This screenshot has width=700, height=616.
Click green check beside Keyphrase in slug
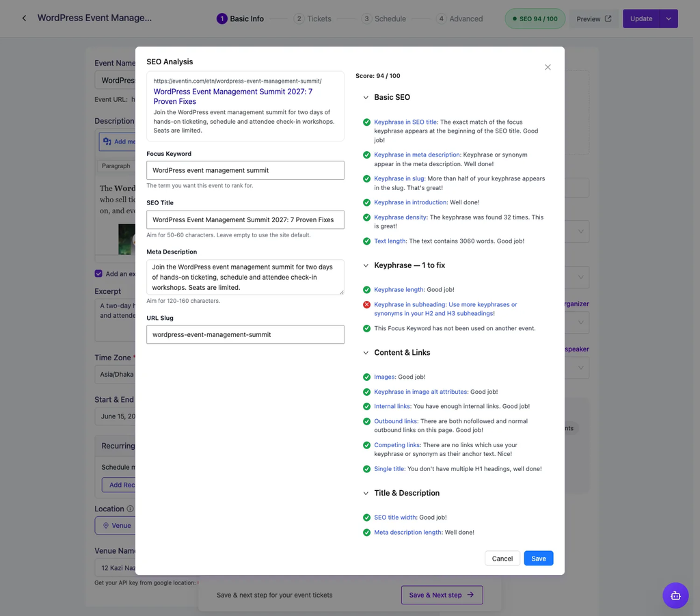(x=366, y=178)
